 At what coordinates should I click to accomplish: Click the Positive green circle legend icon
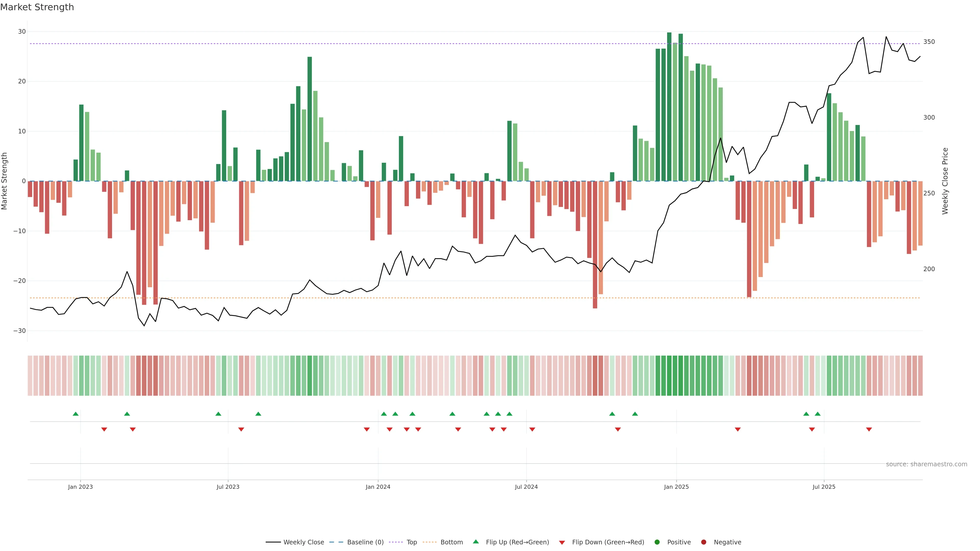click(x=657, y=542)
